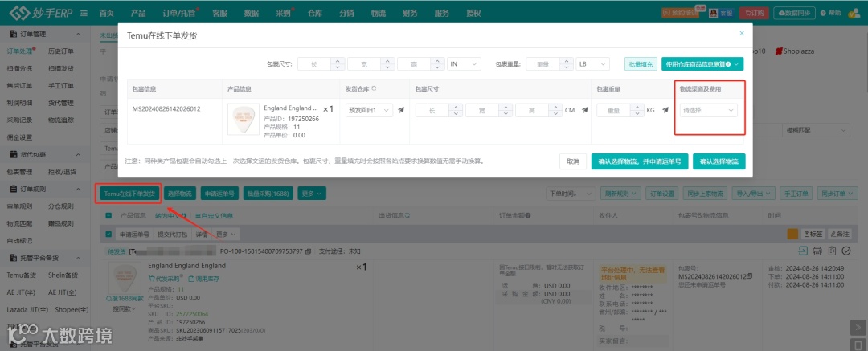
Task: Apply weight to all via paper-plane icon
Action: click(x=666, y=109)
